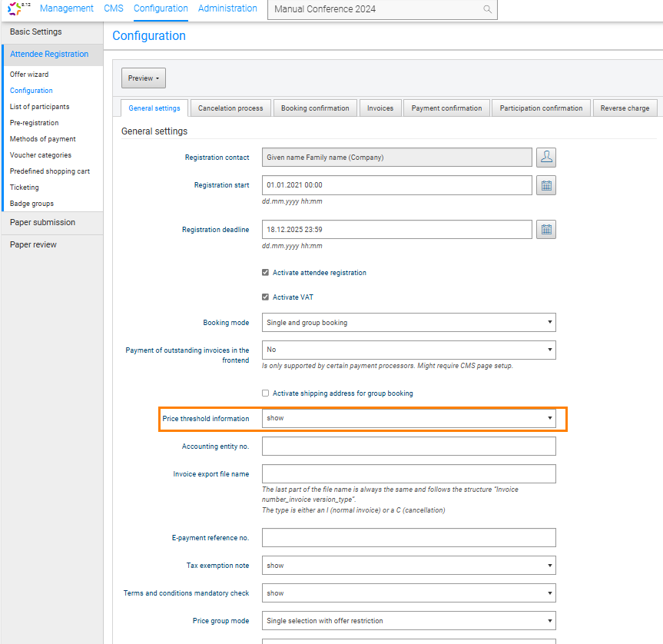The image size is (663, 644).
Task: Open the Price group mode dropdown
Action: coord(409,621)
